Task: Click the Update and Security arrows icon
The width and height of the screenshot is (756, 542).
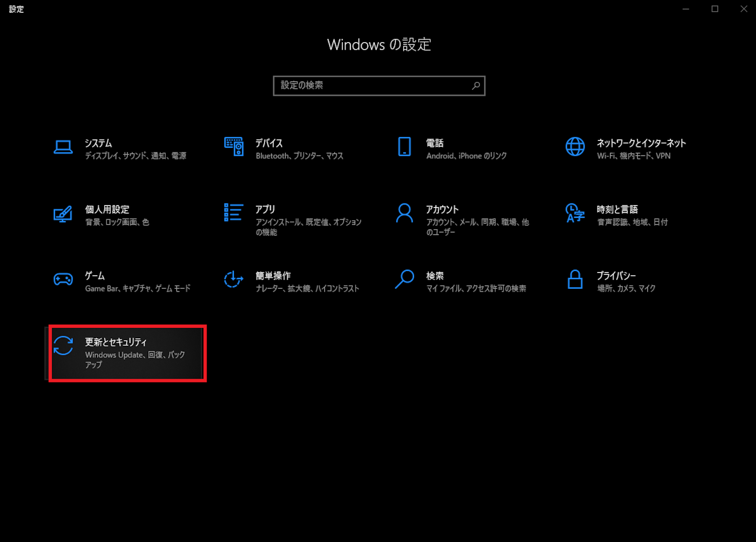Action: point(63,346)
